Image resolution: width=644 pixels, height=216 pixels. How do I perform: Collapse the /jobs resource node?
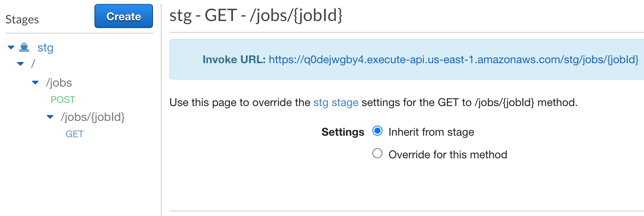(35, 83)
